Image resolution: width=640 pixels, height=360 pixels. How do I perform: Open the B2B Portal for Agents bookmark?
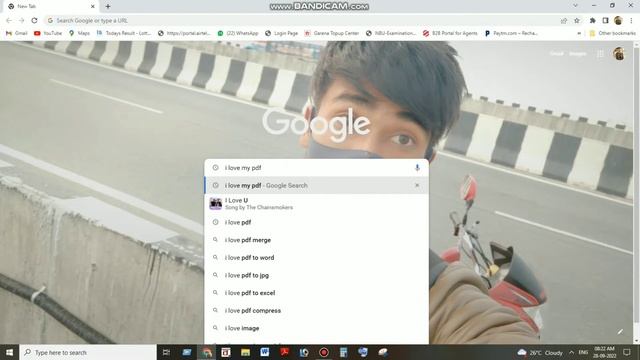click(450, 33)
